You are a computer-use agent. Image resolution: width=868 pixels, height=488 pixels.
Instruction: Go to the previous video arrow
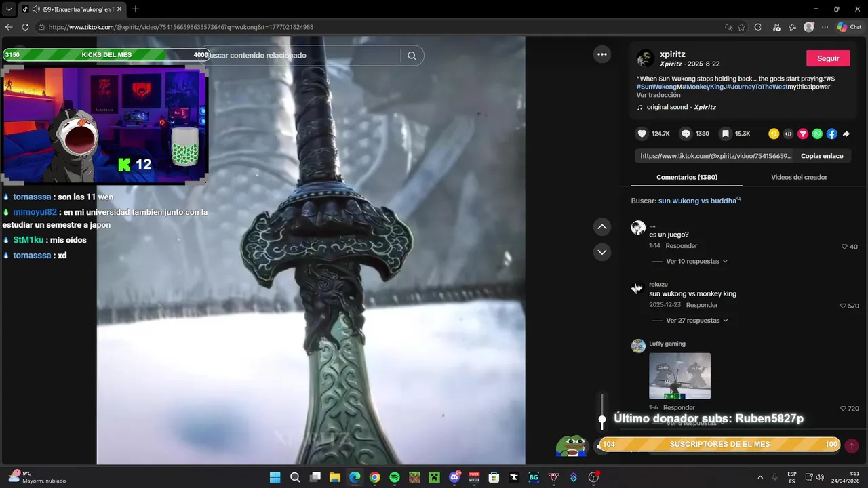[x=602, y=226]
